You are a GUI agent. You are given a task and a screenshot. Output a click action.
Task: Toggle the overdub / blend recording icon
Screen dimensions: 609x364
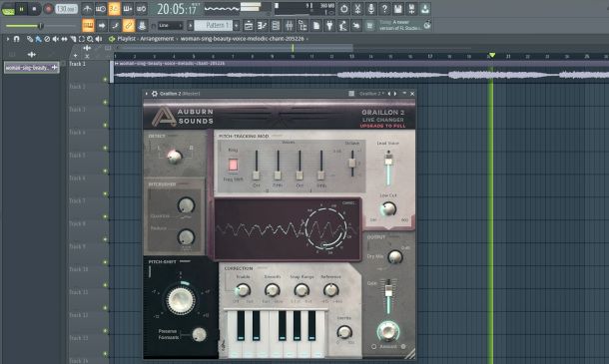pyautogui.click(x=128, y=9)
